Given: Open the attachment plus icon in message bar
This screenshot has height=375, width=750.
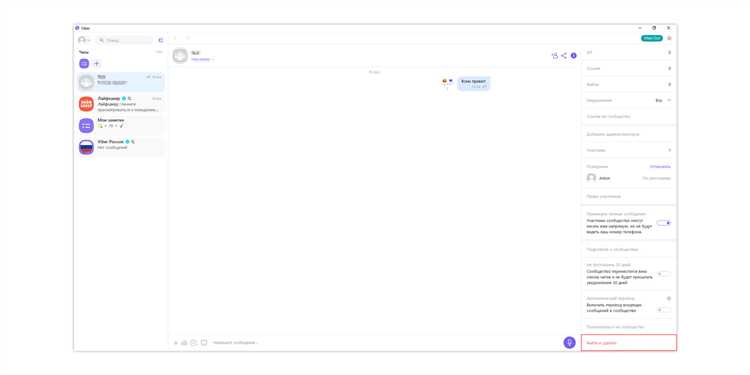Looking at the screenshot, I should point(176,342).
